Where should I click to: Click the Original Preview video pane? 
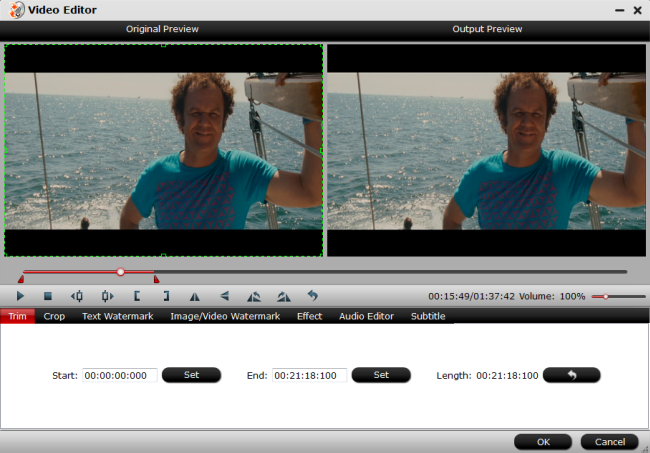[x=163, y=150]
